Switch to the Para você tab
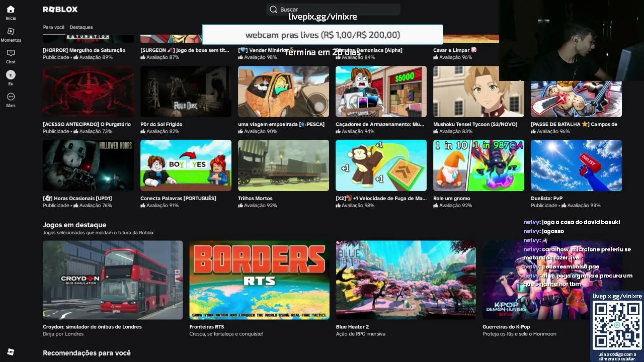 tap(54, 27)
